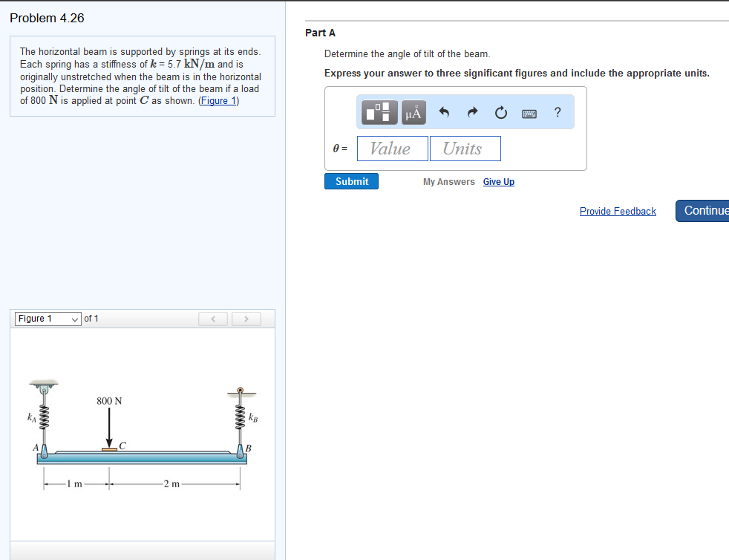Open the answer box help question mark
Screen dimensions: 729x560
[x=558, y=113]
